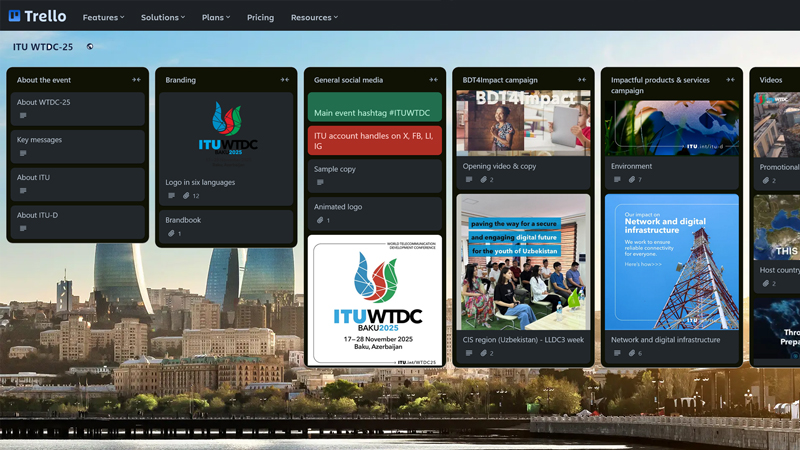800x450 pixels.
Task: Open the Brandbook card
Action: (x=226, y=227)
